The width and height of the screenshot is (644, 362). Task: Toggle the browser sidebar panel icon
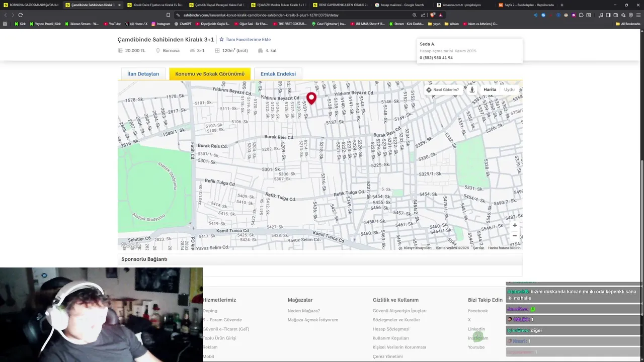(x=608, y=15)
